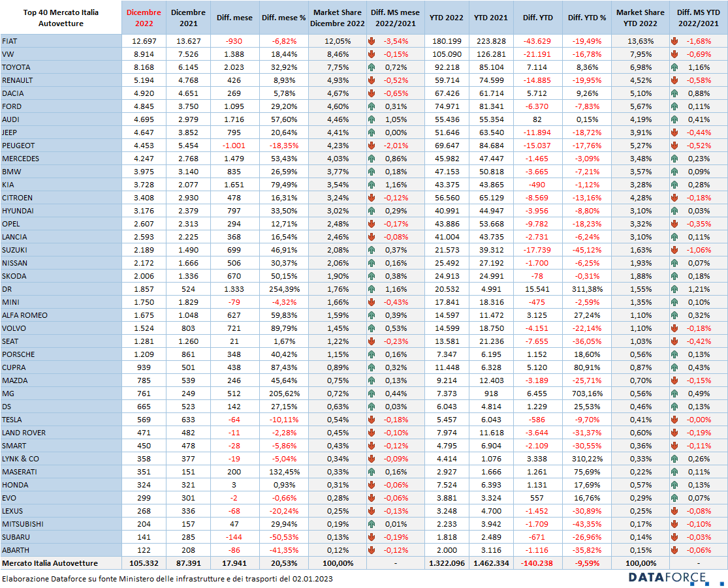Select the total December 2022 value 105.332
This screenshot has height=588, width=728.
[x=144, y=563]
